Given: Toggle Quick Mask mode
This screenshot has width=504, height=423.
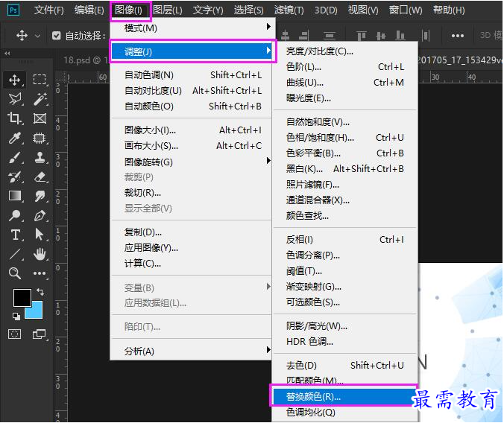Looking at the screenshot, I should coord(14,334).
